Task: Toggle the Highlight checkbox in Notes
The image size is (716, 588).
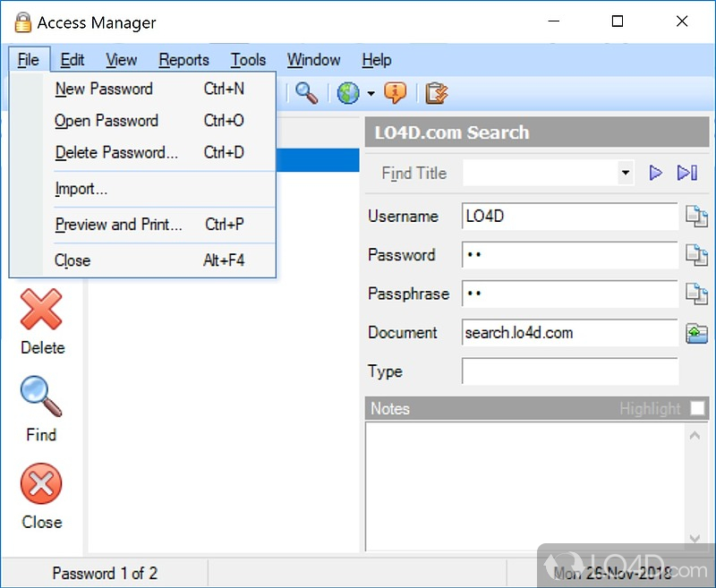Action: (x=697, y=408)
